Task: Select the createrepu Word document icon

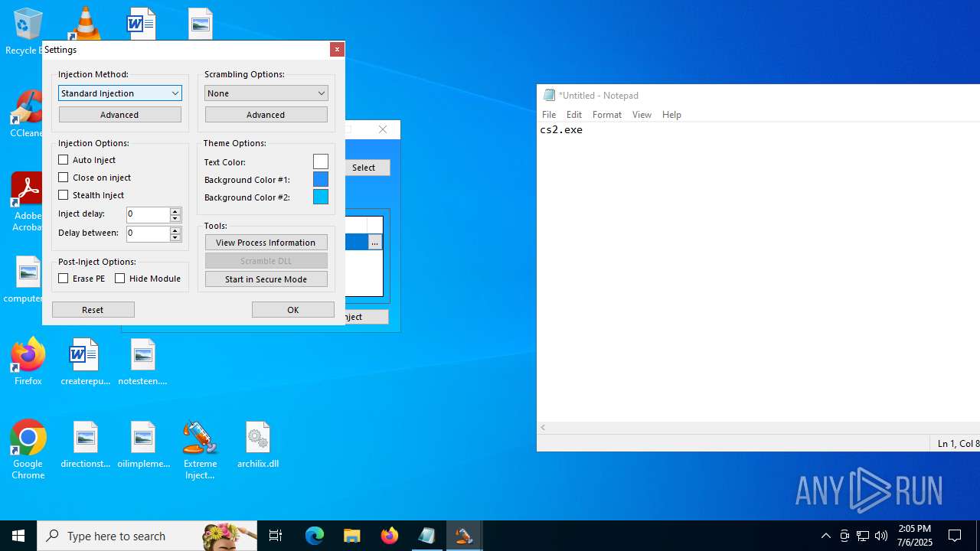Action: [x=85, y=362]
